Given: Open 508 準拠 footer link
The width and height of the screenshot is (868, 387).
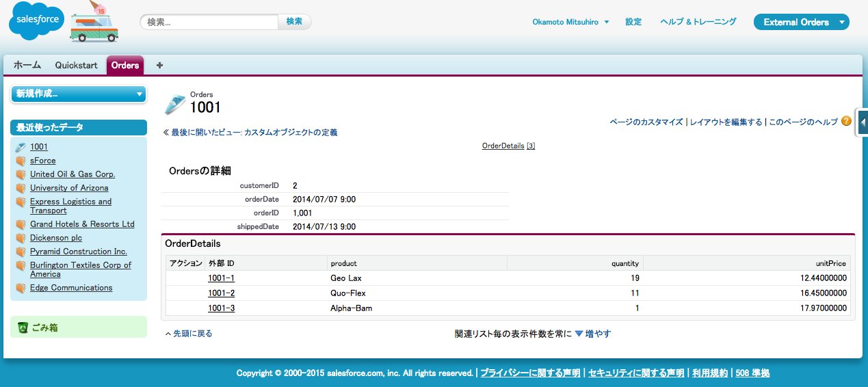Looking at the screenshot, I should point(752,373).
